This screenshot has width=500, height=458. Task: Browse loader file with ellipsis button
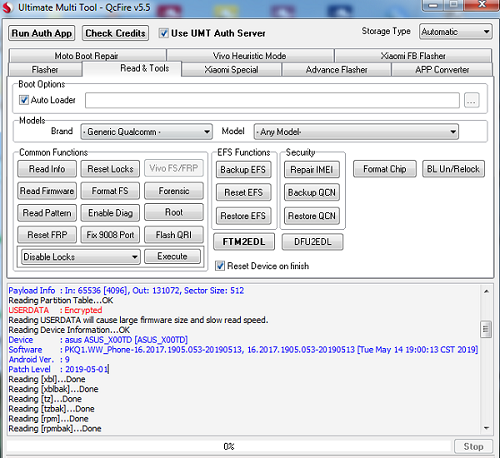pyautogui.click(x=472, y=100)
